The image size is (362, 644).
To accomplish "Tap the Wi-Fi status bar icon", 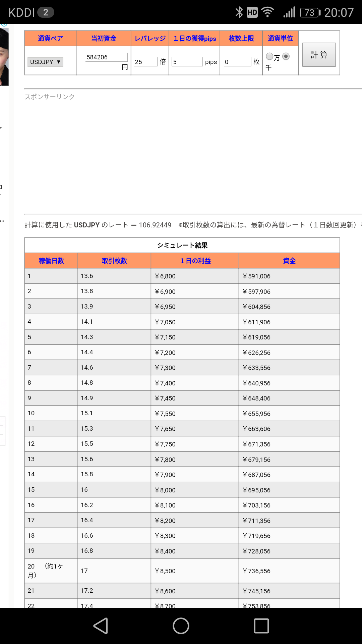I will tap(267, 12).
